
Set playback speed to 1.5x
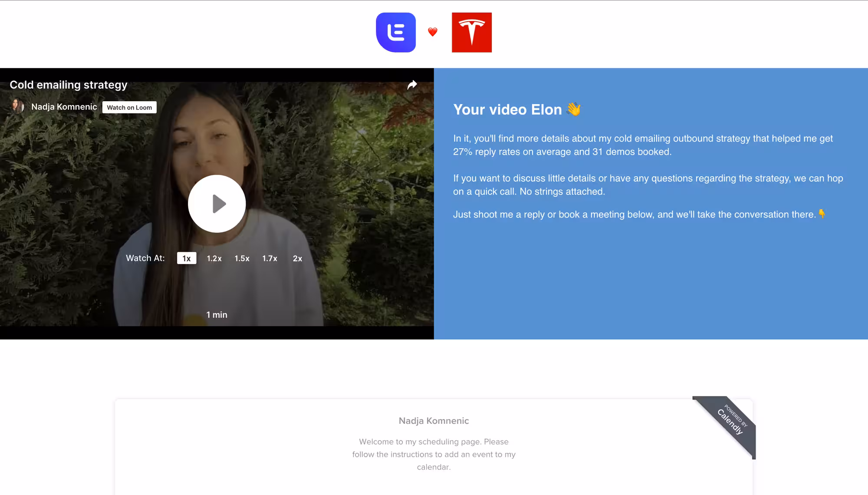tap(242, 258)
